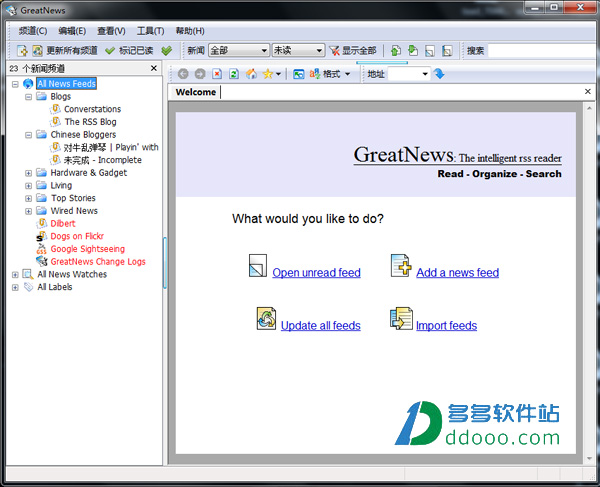Image resolution: width=600 pixels, height=487 pixels.
Task: Click the home page icon
Action: [x=251, y=73]
